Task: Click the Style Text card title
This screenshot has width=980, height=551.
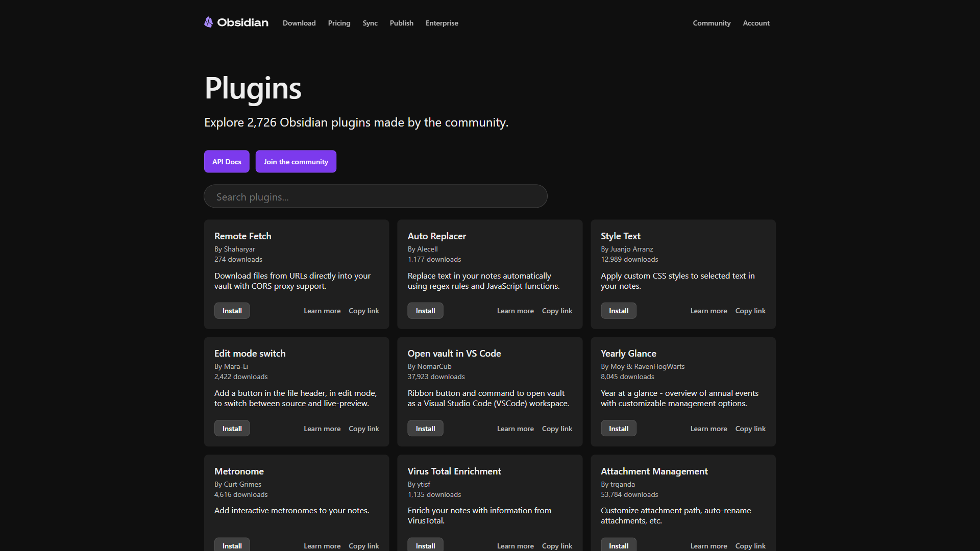Action: tap(620, 236)
